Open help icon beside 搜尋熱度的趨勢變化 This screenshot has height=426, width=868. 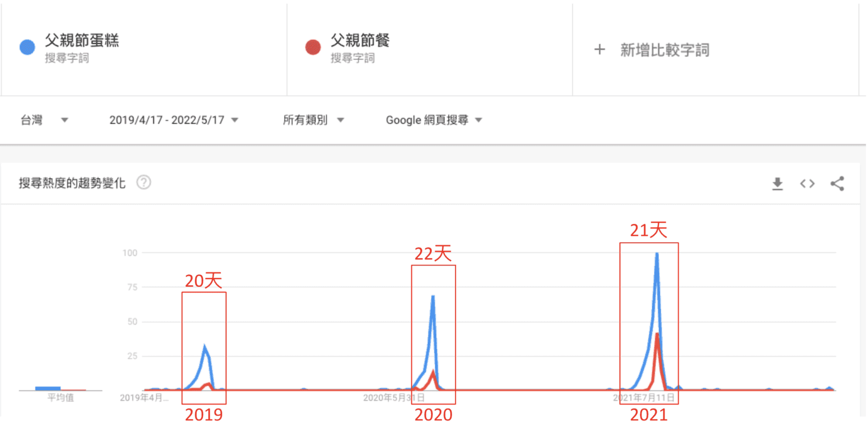[144, 183]
